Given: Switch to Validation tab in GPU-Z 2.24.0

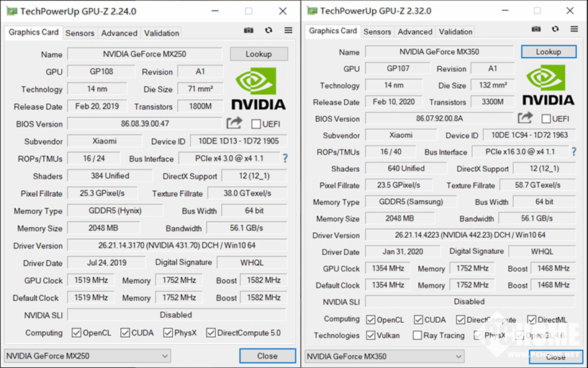Looking at the screenshot, I should tap(162, 33).
